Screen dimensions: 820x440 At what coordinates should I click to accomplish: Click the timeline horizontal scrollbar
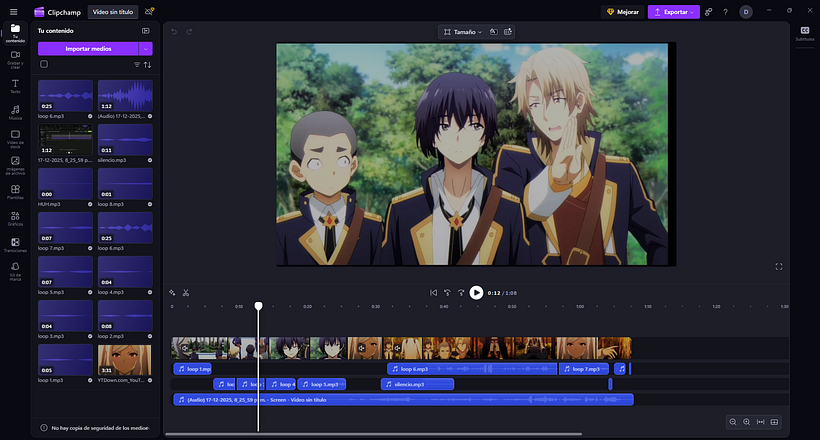400,434
